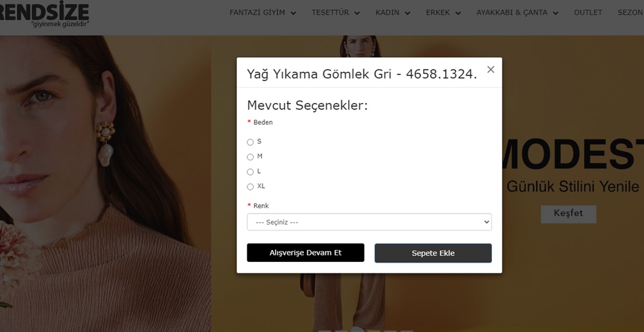This screenshot has height=332, width=644.
Task: Expand the TESETTÜR menu chevron
Action: click(x=357, y=13)
